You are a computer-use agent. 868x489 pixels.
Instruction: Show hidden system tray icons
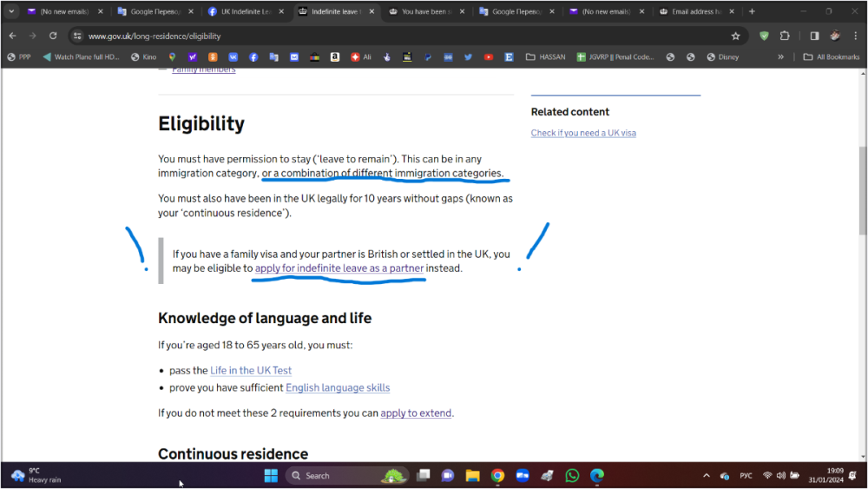click(x=706, y=475)
